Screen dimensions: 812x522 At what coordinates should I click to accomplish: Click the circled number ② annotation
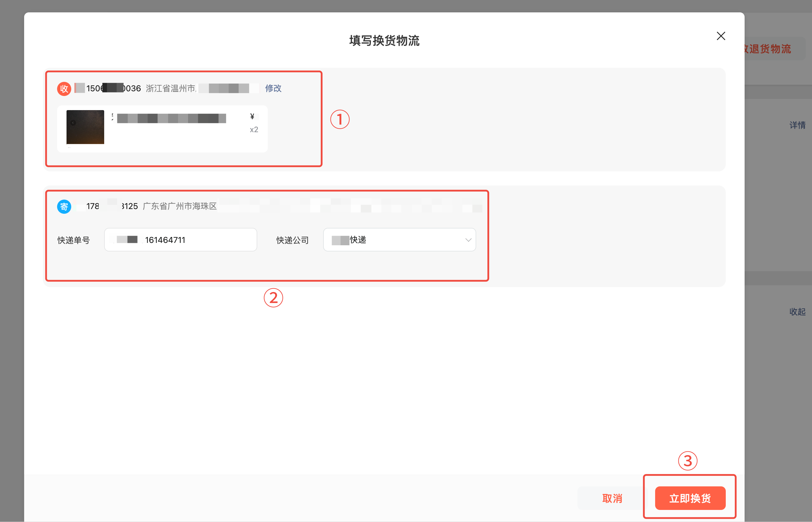[273, 298]
